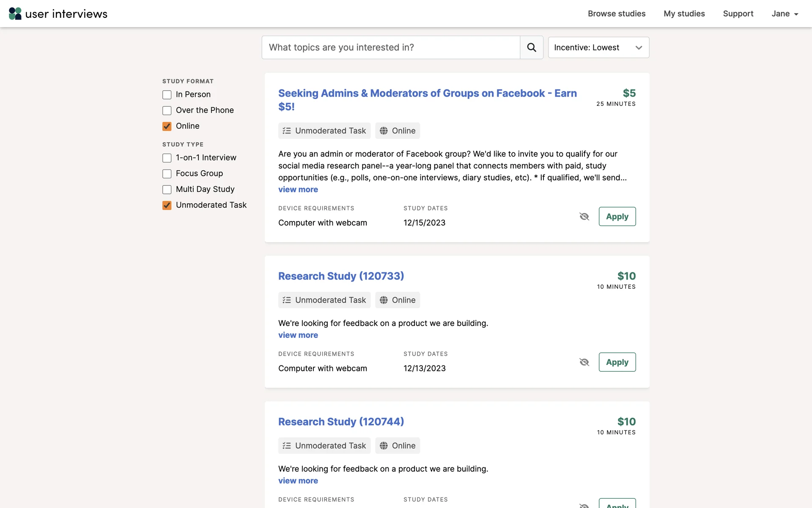The height and width of the screenshot is (508, 812).
Task: Apply to the Facebook Admins study
Action: point(617,216)
